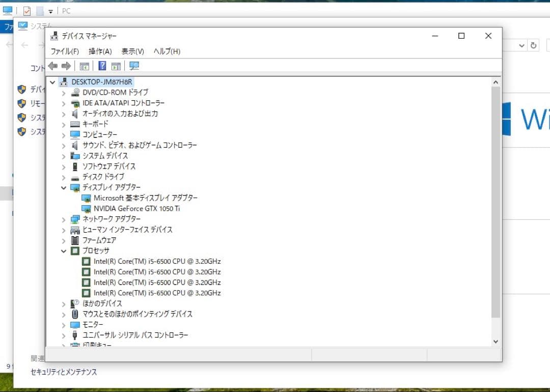The width and height of the screenshot is (550, 392).
Task: Click icon for サウンド、ビデオ、およびゲーム コントローラー
Action: pos(75,145)
